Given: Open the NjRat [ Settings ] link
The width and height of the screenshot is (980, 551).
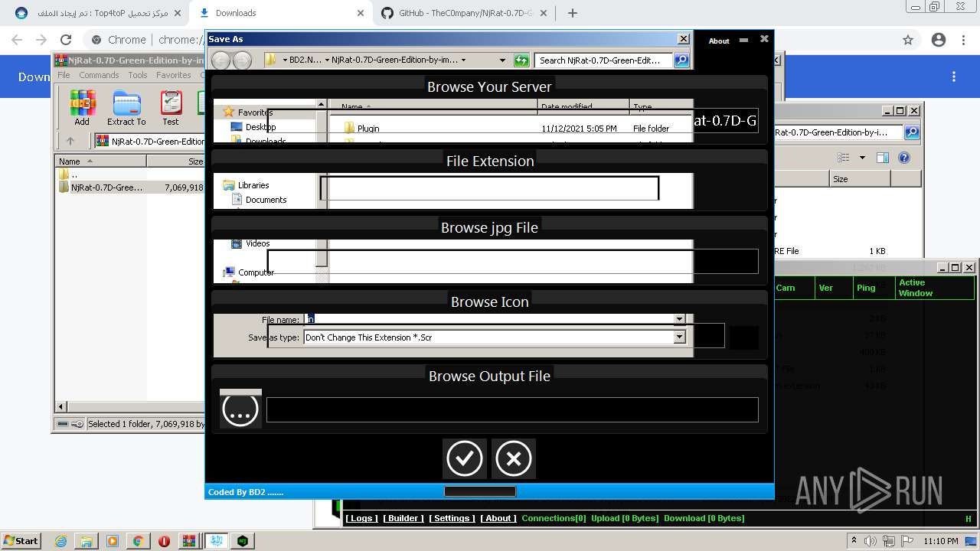Looking at the screenshot, I should click(x=452, y=518).
